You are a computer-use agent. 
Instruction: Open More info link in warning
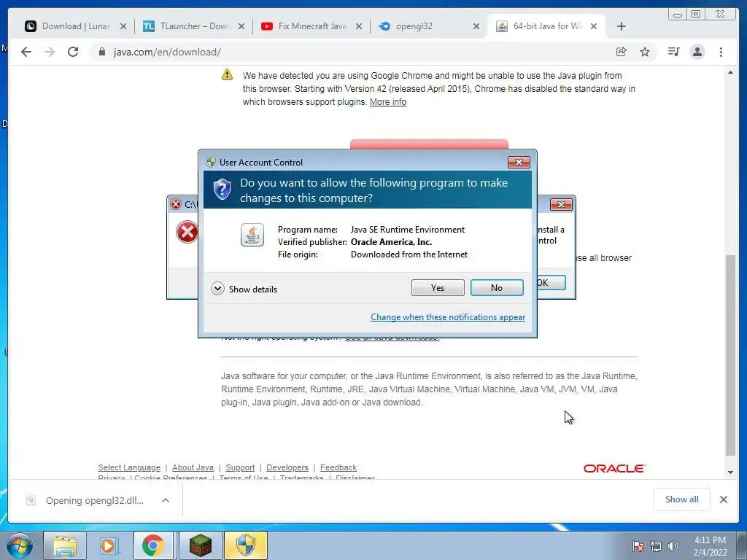pyautogui.click(x=388, y=102)
